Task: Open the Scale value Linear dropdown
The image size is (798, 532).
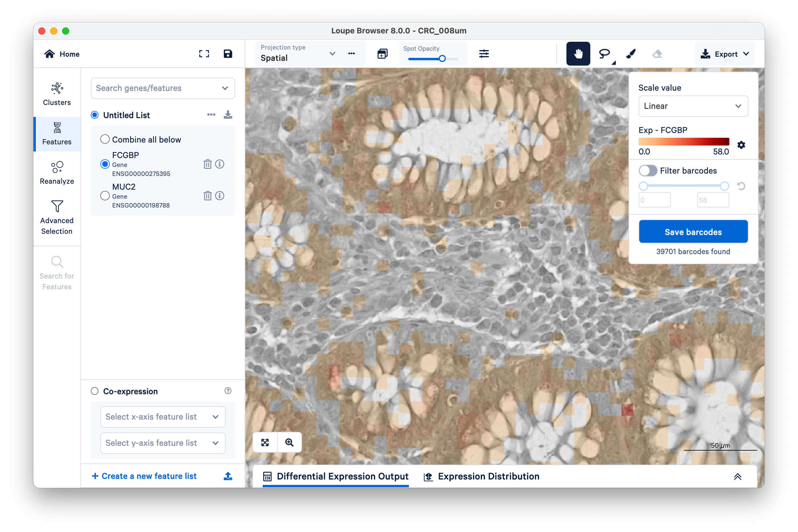Action: [x=693, y=106]
